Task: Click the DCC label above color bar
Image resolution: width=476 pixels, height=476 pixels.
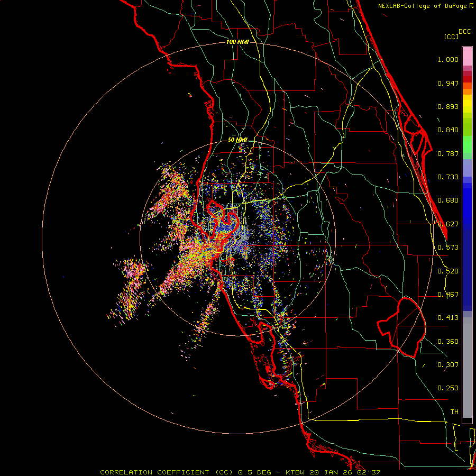Action: click(464, 32)
